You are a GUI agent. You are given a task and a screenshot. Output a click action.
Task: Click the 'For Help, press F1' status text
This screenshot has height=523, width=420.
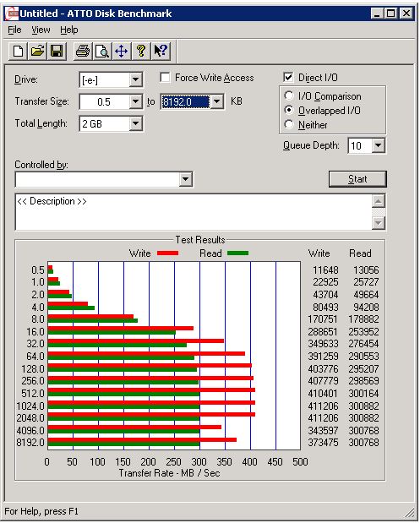click(41, 511)
